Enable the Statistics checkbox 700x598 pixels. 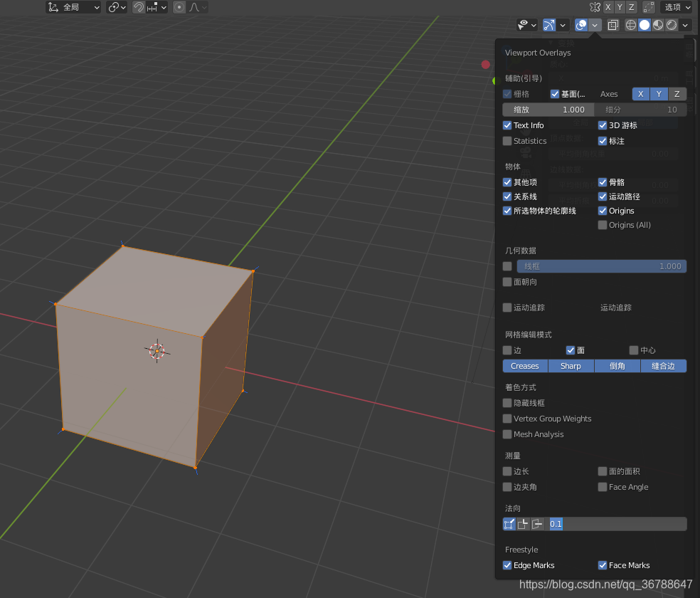[x=507, y=141]
